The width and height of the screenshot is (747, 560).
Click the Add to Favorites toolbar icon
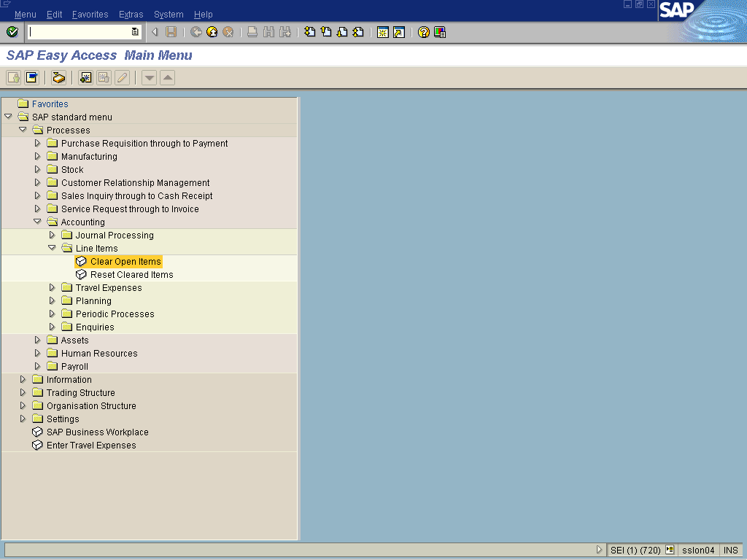[x=86, y=77]
